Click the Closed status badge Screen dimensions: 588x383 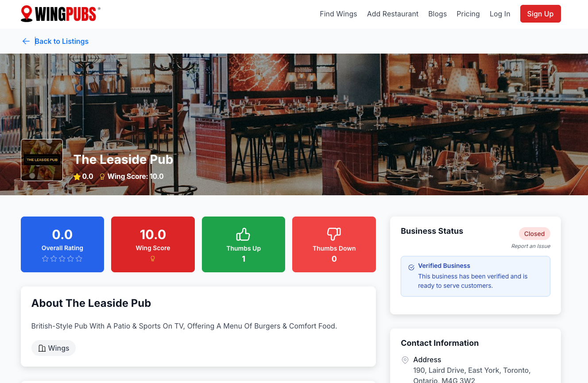tap(534, 234)
